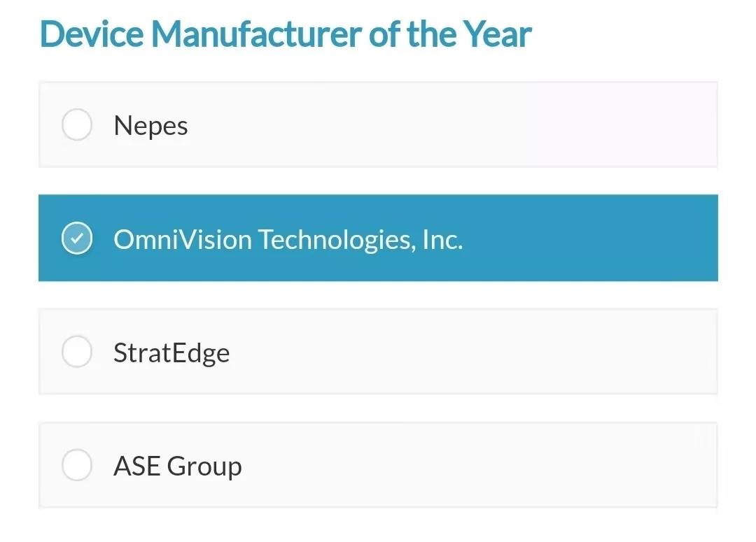The width and height of the screenshot is (756, 542).
Task: Vote for StratEdge as device manufacturer
Action: (x=77, y=352)
